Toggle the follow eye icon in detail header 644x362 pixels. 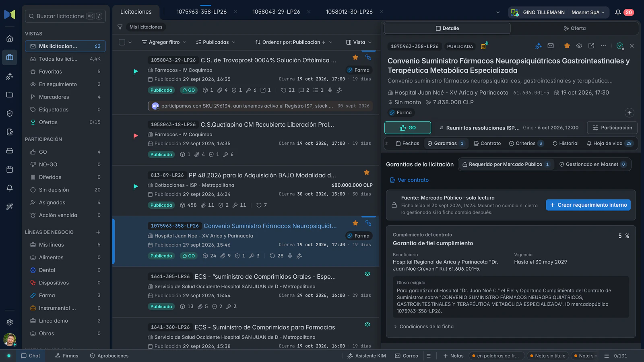579,46
